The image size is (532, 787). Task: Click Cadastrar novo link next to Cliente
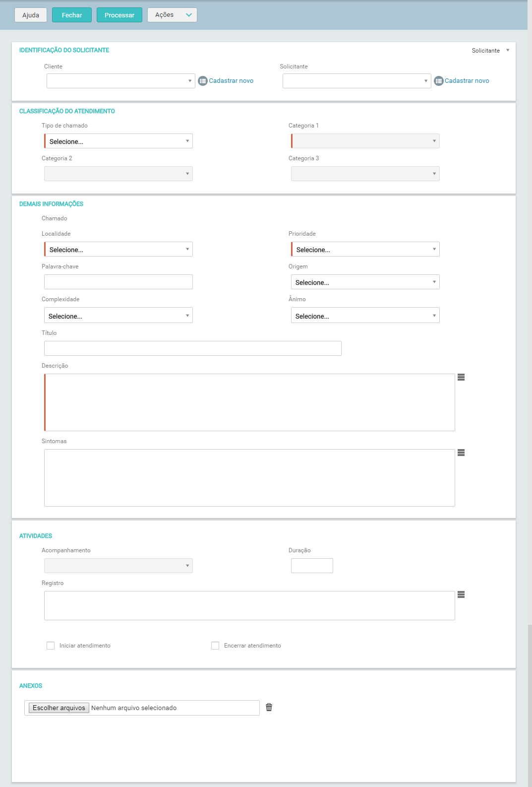231,81
